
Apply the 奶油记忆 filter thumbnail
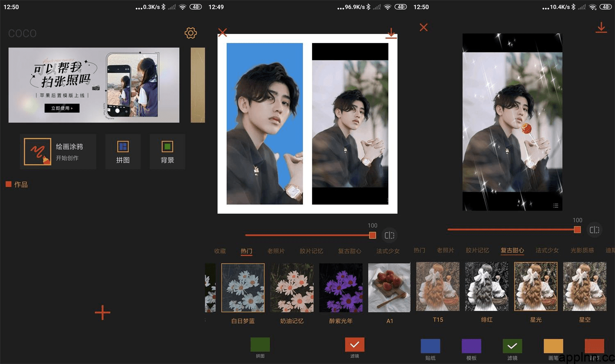click(292, 288)
